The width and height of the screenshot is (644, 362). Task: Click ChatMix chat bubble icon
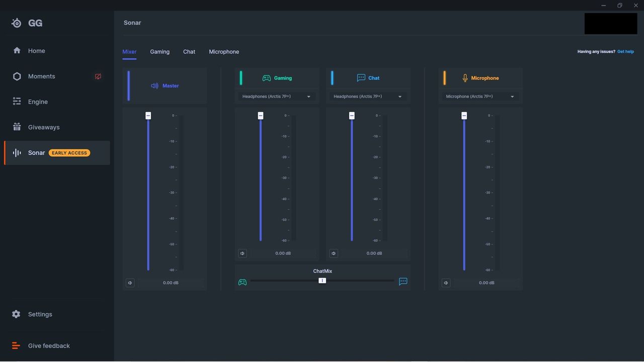(x=403, y=282)
